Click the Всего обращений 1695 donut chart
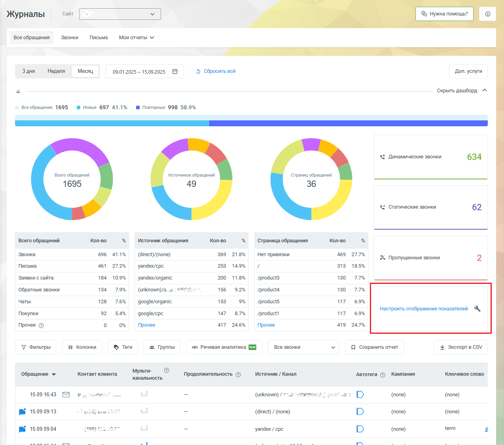The image size is (504, 445). tap(72, 179)
